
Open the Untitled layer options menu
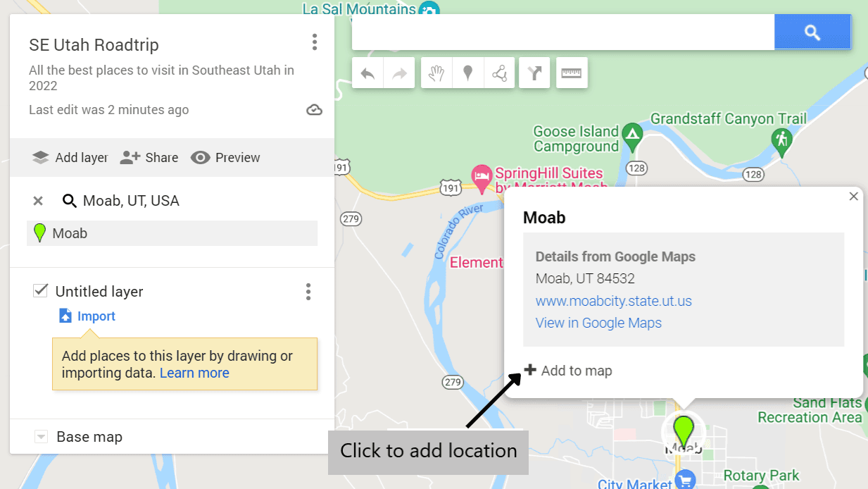(308, 291)
